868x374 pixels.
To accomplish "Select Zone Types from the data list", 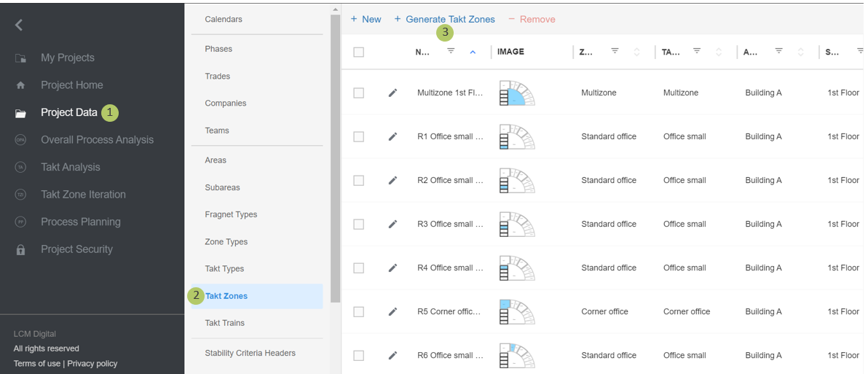I will 226,241.
